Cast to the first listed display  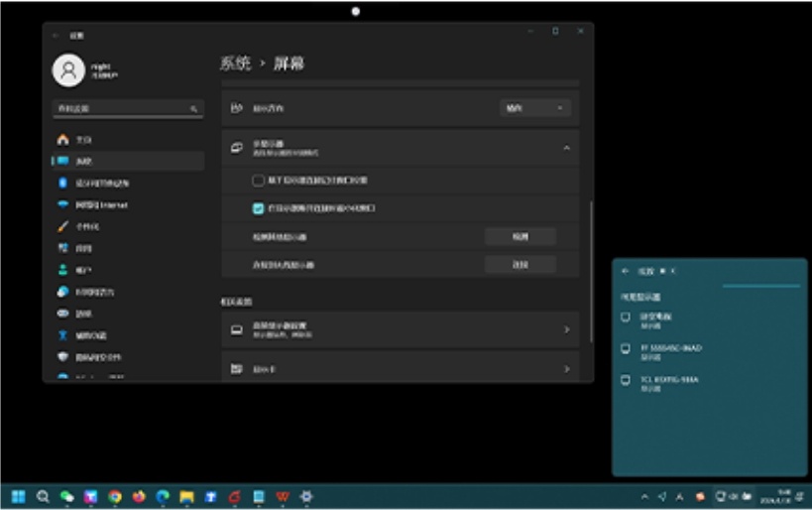pos(710,320)
